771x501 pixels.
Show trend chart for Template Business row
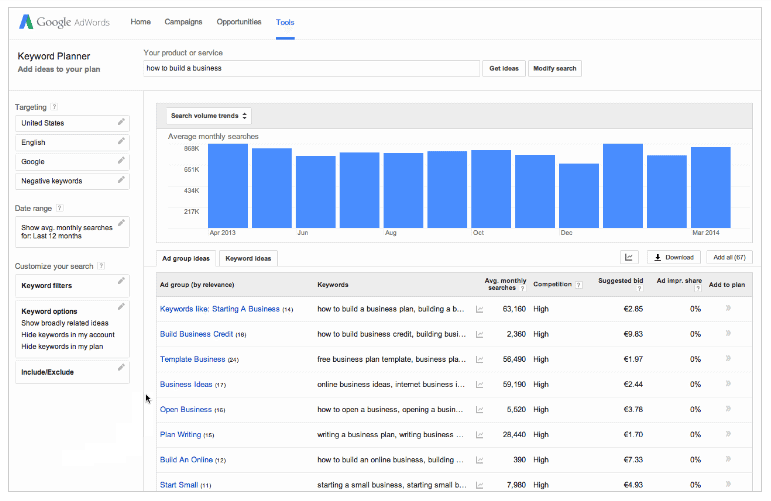(479, 359)
